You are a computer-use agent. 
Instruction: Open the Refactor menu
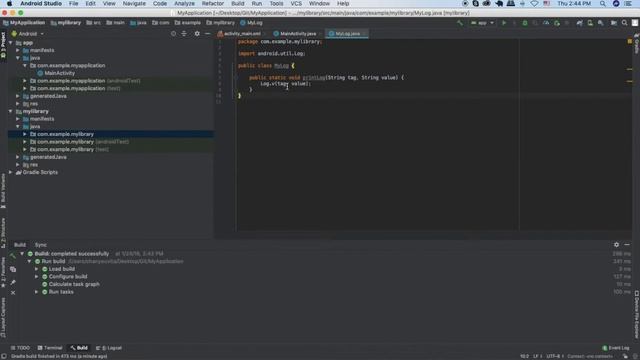tap(213, 3)
